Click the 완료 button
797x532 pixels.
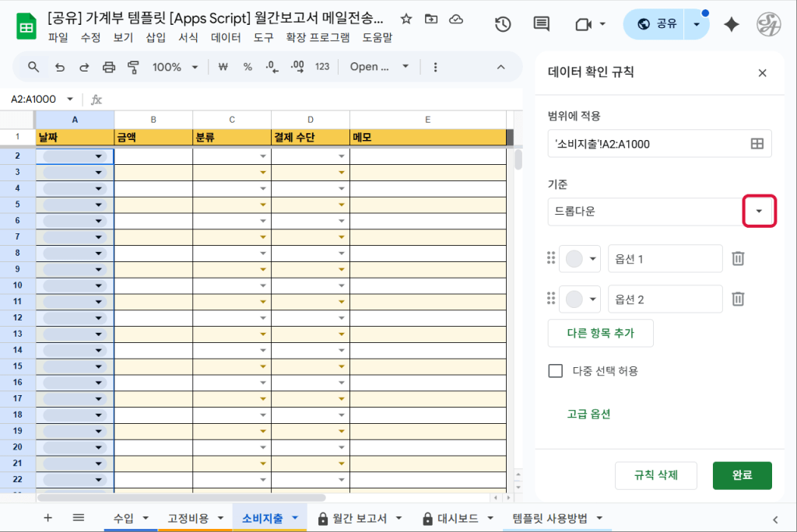pos(742,475)
